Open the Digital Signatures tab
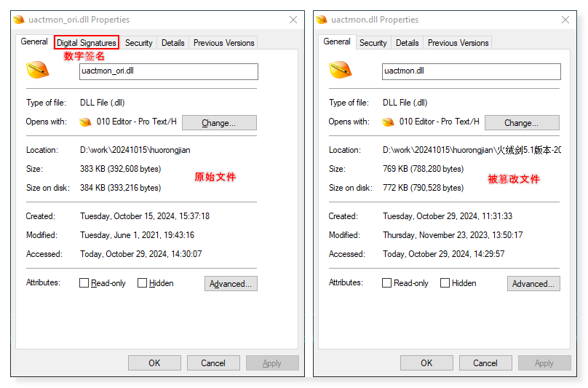 [x=87, y=43]
